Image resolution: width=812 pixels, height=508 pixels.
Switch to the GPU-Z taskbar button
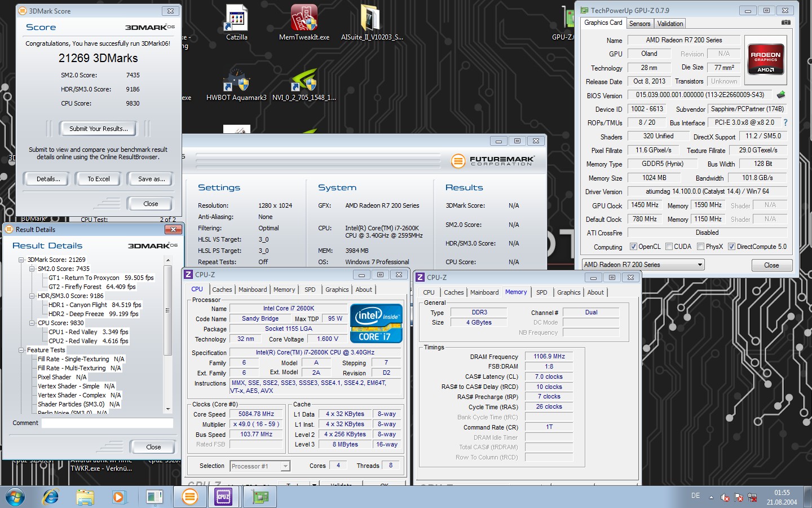coord(260,497)
